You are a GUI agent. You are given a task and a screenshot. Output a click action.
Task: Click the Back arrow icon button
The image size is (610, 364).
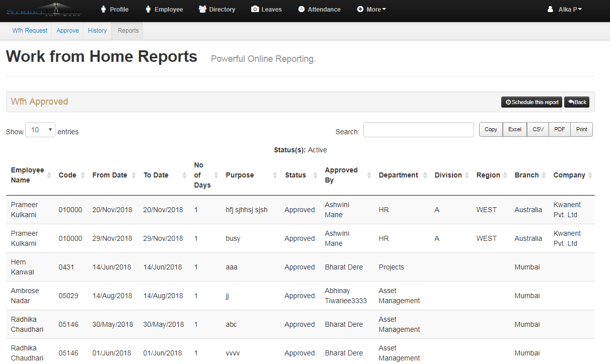tap(571, 102)
